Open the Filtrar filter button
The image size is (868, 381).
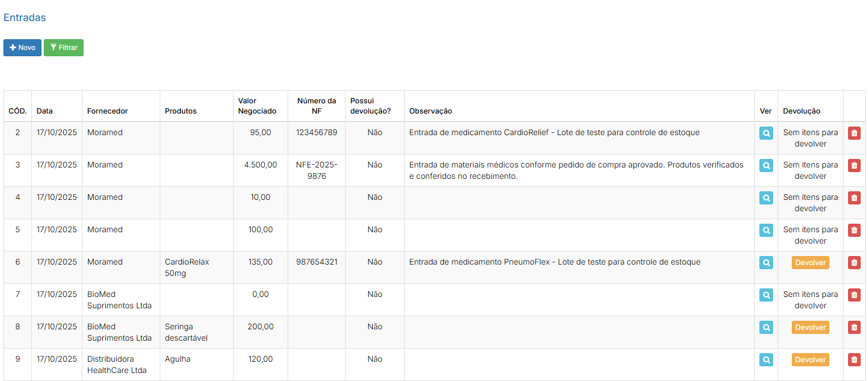coord(64,48)
